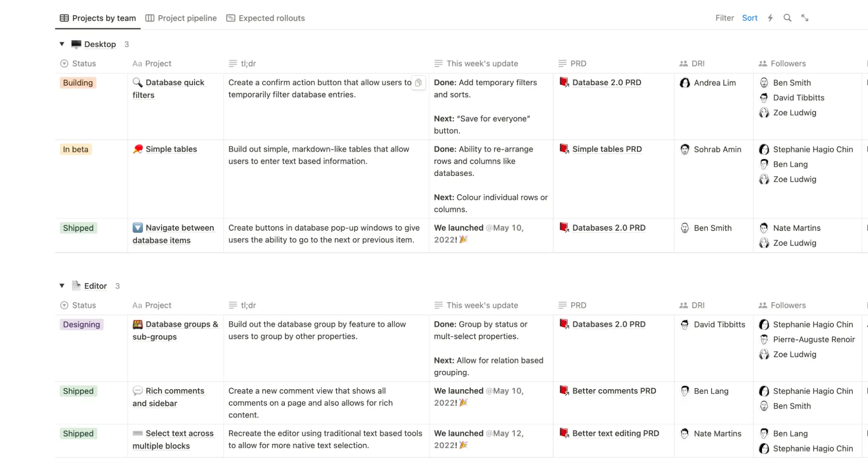
Task: Click the Rich comments speech bubble icon
Action: (138, 391)
